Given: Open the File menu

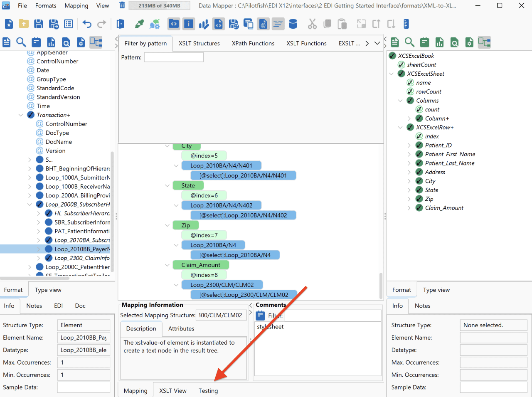Looking at the screenshot, I should coord(22,5).
